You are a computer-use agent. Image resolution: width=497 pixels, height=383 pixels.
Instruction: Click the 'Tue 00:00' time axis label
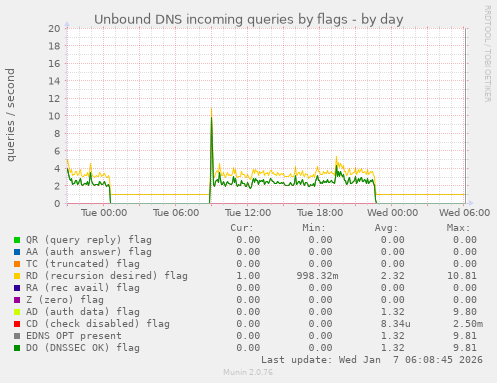pyautogui.click(x=104, y=213)
